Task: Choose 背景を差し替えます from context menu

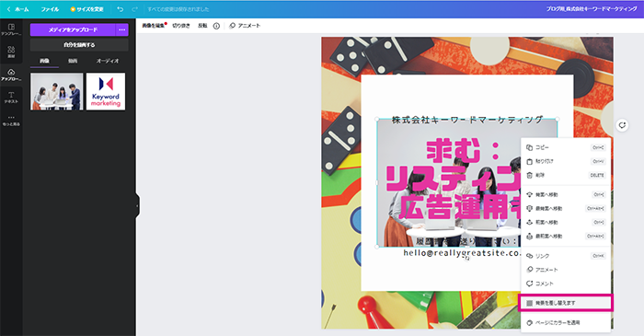Action: click(x=566, y=303)
